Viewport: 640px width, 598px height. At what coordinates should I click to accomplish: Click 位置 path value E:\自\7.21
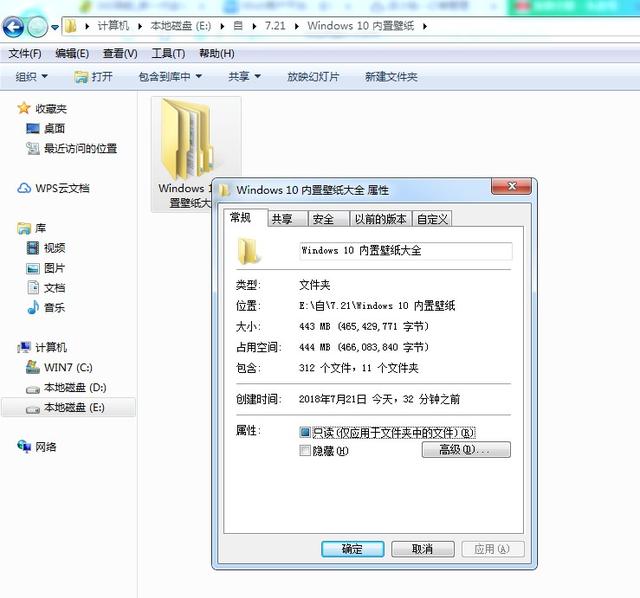pos(377,305)
